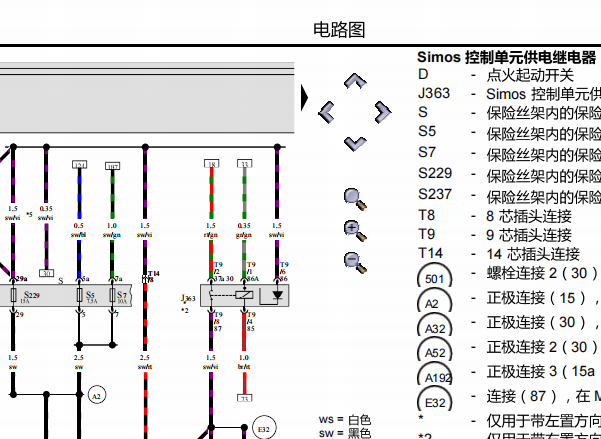
Task: Click the relay coil symbol in J363
Action: (244, 295)
